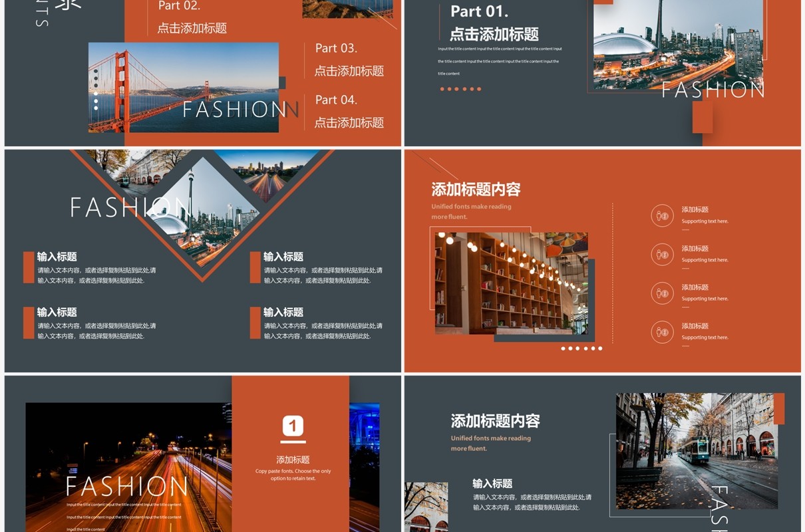805x532 pixels.
Task: Select the bookshelf library photo
Action: coord(512,283)
